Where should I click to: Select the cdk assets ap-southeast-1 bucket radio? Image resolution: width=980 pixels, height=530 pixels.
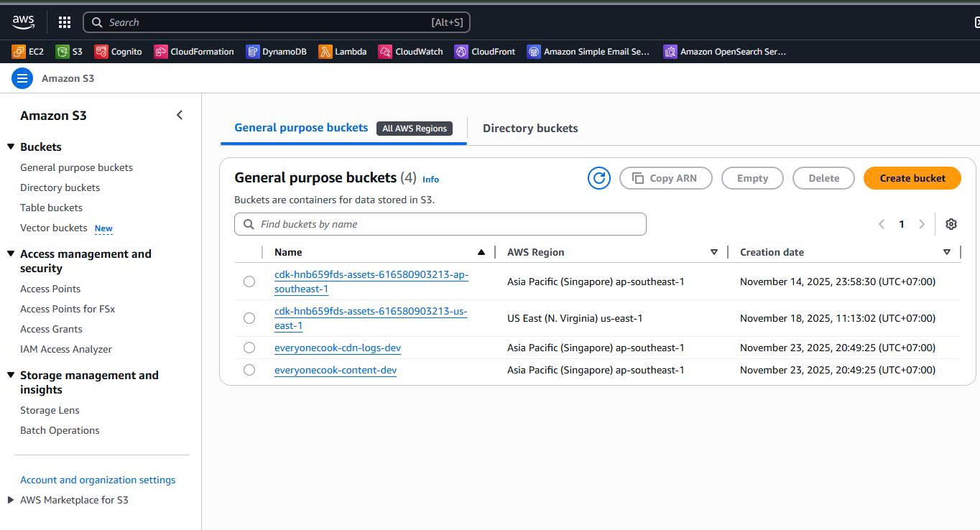[x=249, y=282]
